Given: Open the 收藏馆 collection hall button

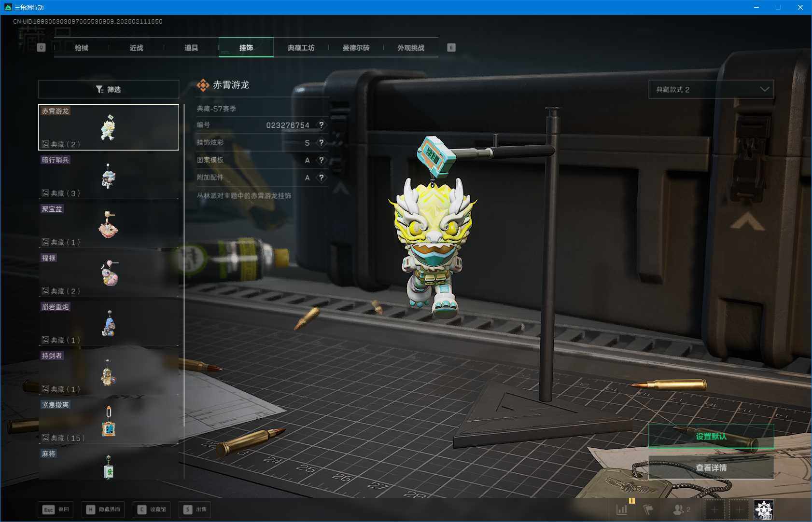Looking at the screenshot, I should [152, 509].
